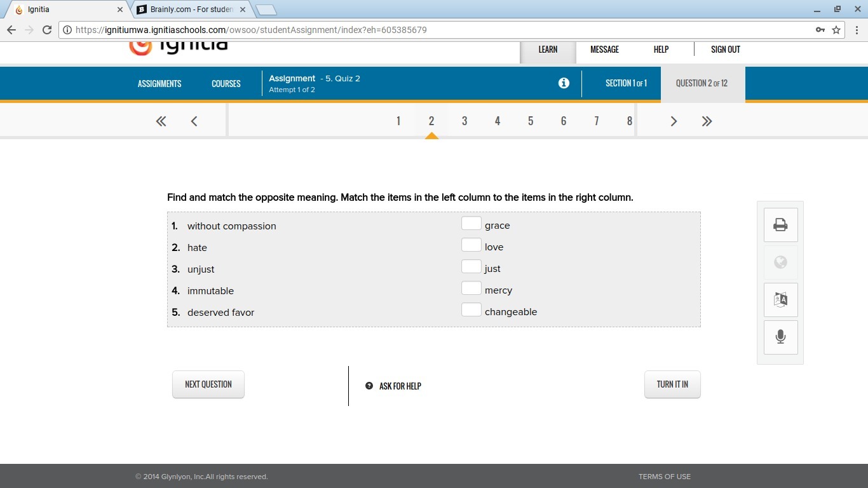Click the TURN IT IN button
Image resolution: width=868 pixels, height=488 pixels.
[672, 384]
